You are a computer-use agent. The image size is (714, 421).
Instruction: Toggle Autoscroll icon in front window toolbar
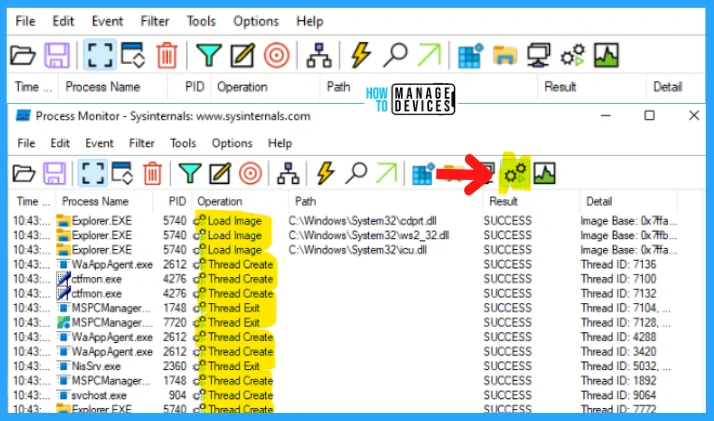tap(122, 173)
